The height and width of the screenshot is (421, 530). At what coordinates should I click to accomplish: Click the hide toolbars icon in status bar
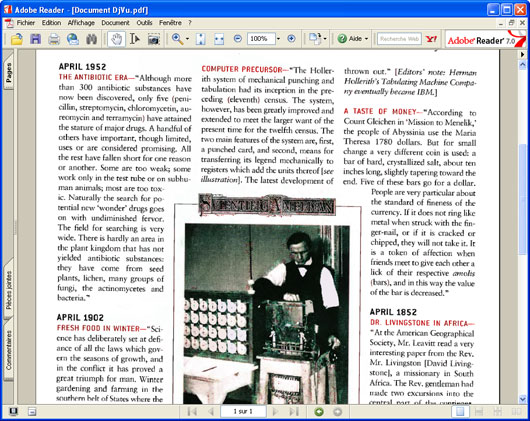(32, 412)
